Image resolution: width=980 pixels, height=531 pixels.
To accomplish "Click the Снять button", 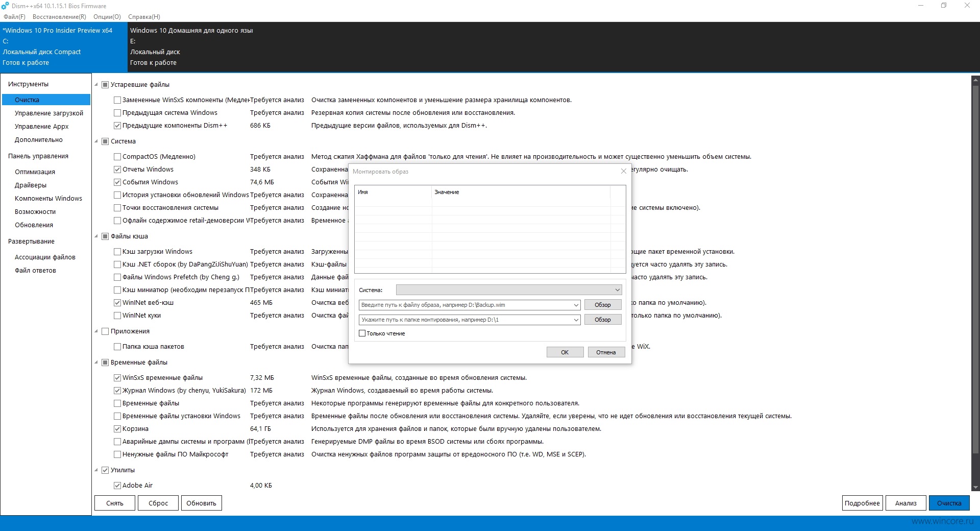I will 115,503.
